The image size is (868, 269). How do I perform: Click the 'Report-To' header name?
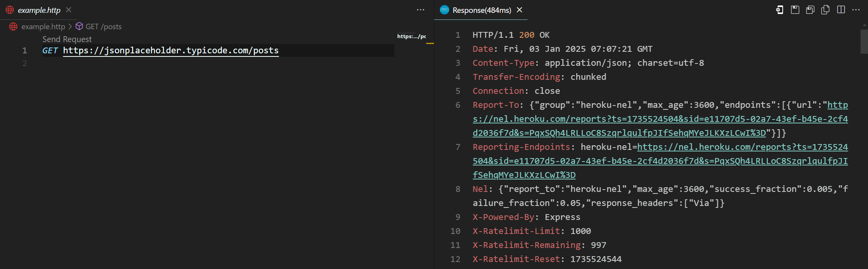tap(496, 105)
